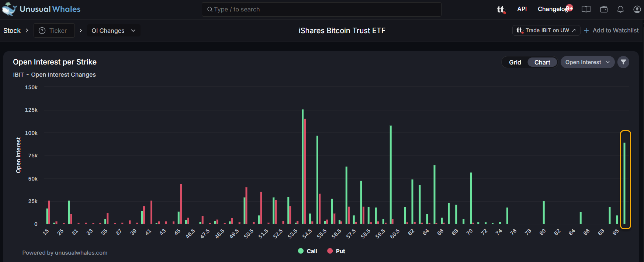Click the 125k y-axis label
This screenshot has width=644, height=262.
point(31,110)
